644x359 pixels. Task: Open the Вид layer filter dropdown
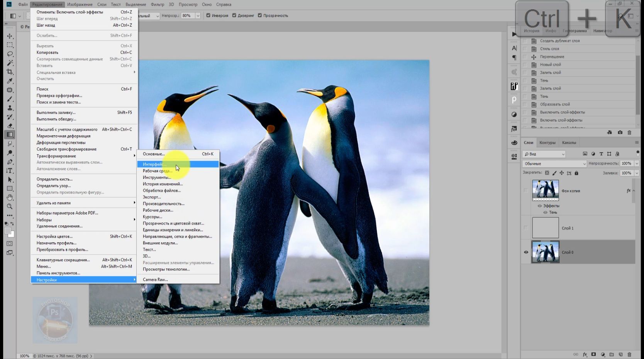pos(544,154)
